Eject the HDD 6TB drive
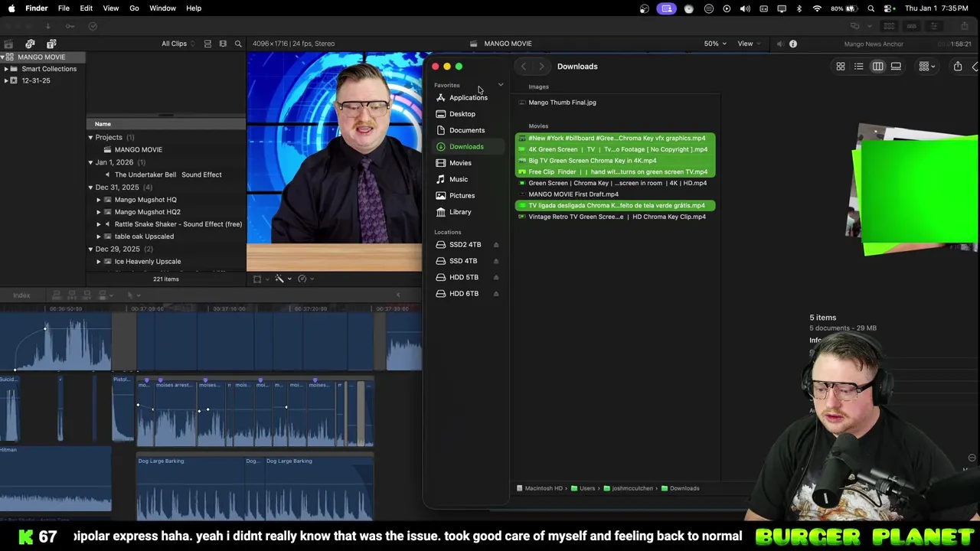Viewport: 980px width, 551px height. pos(496,294)
